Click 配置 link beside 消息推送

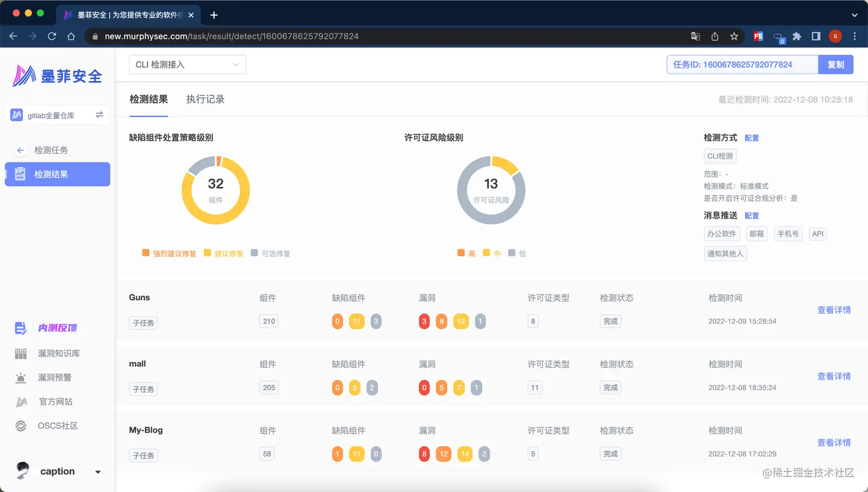[751, 216]
